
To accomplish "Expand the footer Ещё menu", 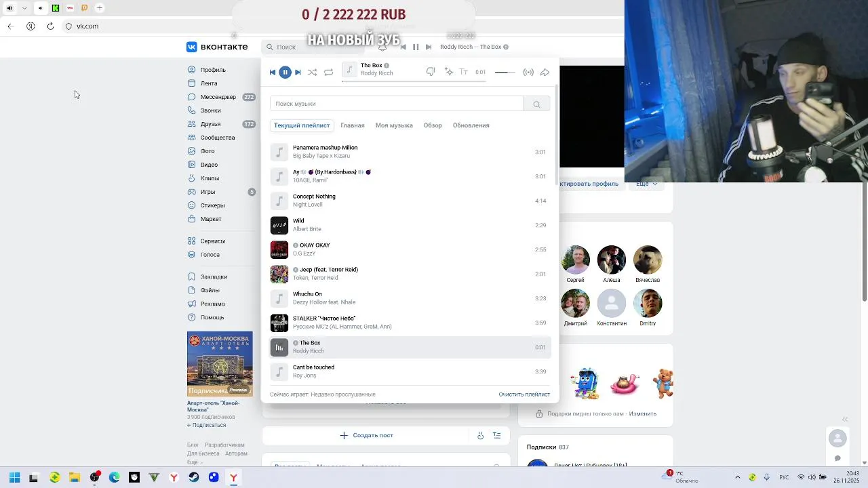I will pyautogui.click(x=195, y=462).
